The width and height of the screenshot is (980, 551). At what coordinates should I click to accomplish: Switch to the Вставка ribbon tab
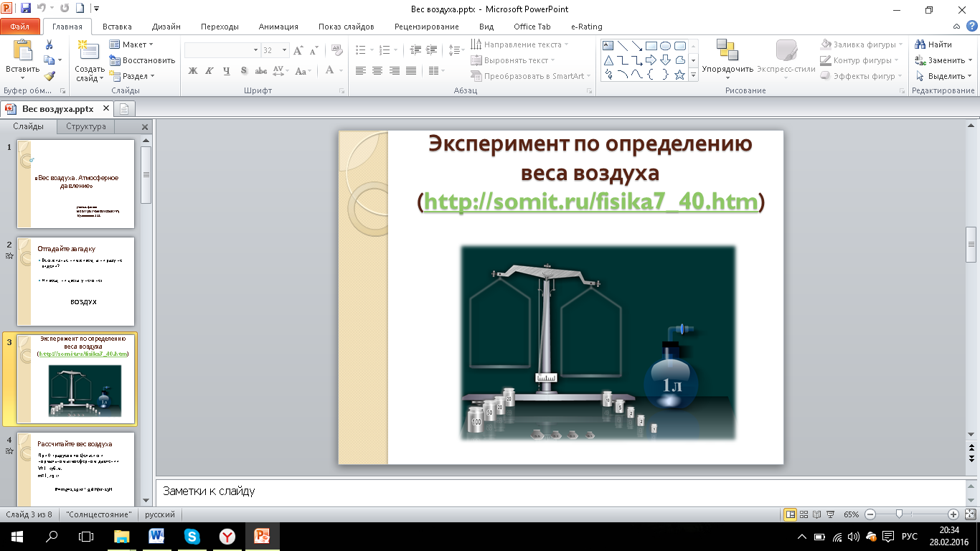tap(117, 27)
